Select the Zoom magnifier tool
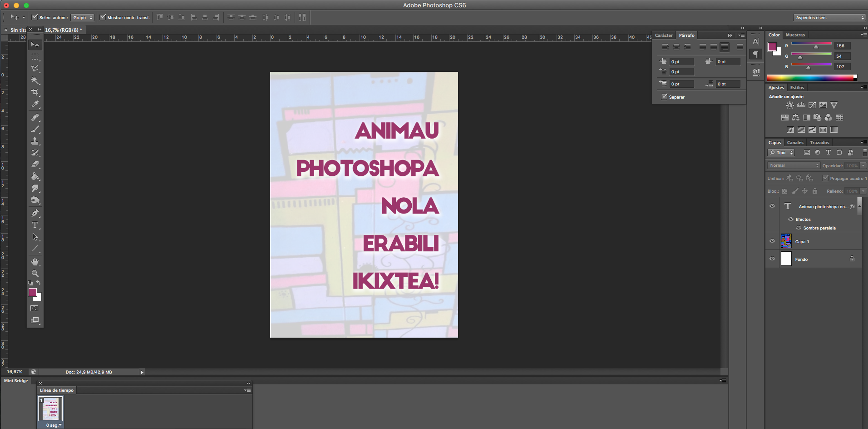This screenshot has width=868, height=429. [35, 274]
